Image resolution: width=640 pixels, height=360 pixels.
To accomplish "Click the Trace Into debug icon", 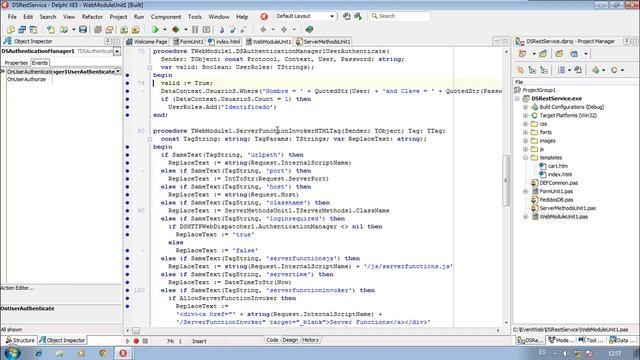I will pyautogui.click(x=222, y=29).
